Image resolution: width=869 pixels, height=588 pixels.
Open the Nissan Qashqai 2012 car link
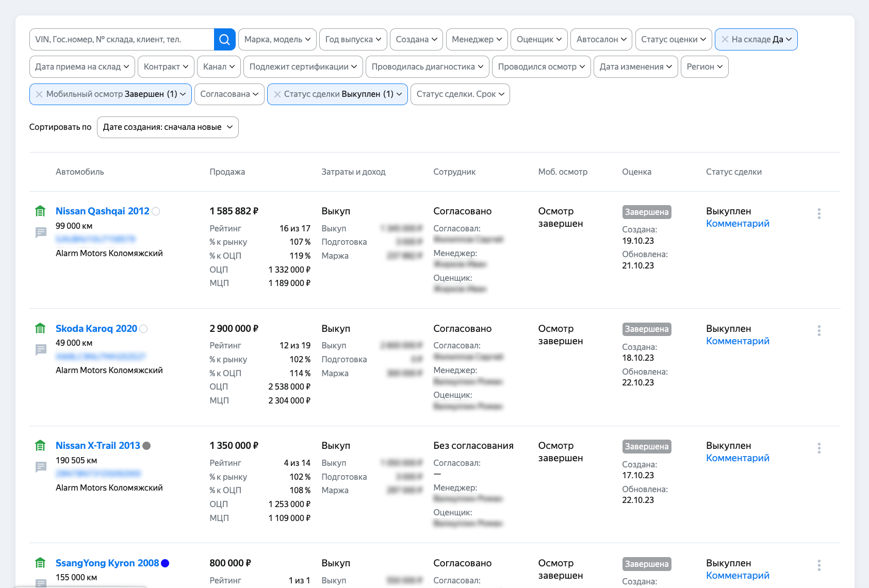[x=103, y=211]
